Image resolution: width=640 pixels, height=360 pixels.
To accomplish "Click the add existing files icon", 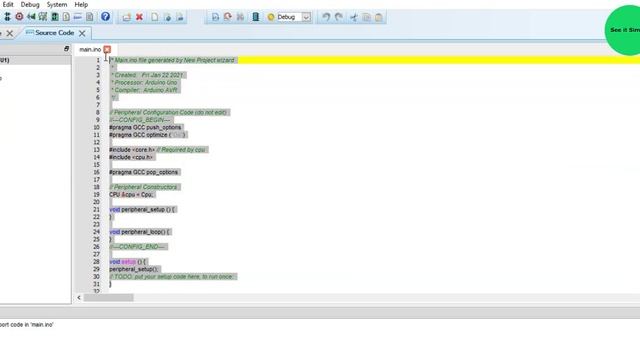I will [x=167, y=17].
